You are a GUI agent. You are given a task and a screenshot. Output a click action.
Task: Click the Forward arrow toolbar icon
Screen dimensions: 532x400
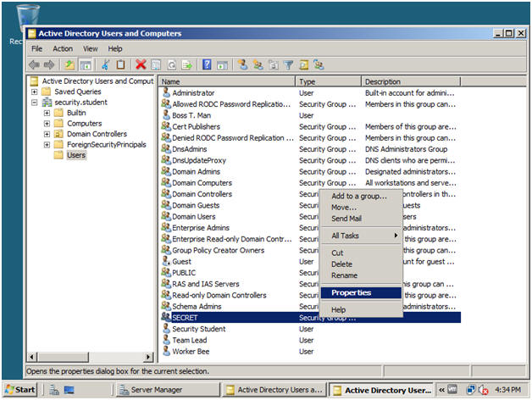point(49,64)
